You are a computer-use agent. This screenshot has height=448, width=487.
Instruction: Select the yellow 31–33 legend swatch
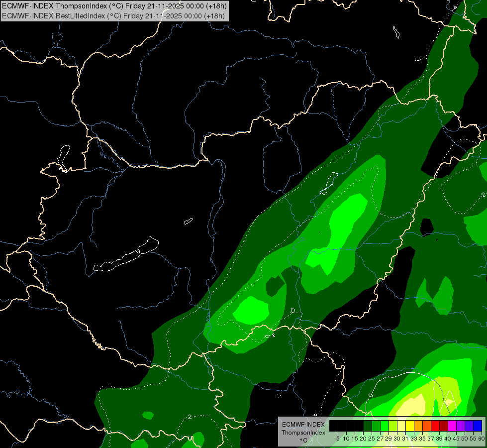coord(410,426)
